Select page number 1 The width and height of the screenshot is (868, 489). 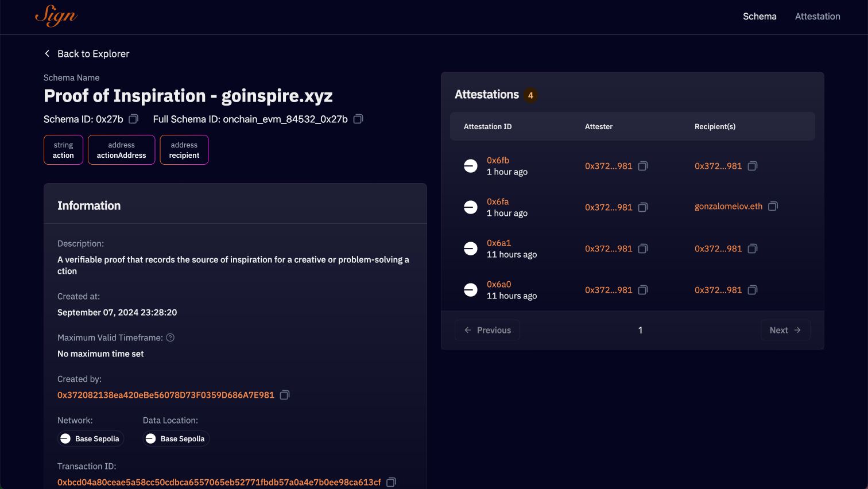point(640,330)
